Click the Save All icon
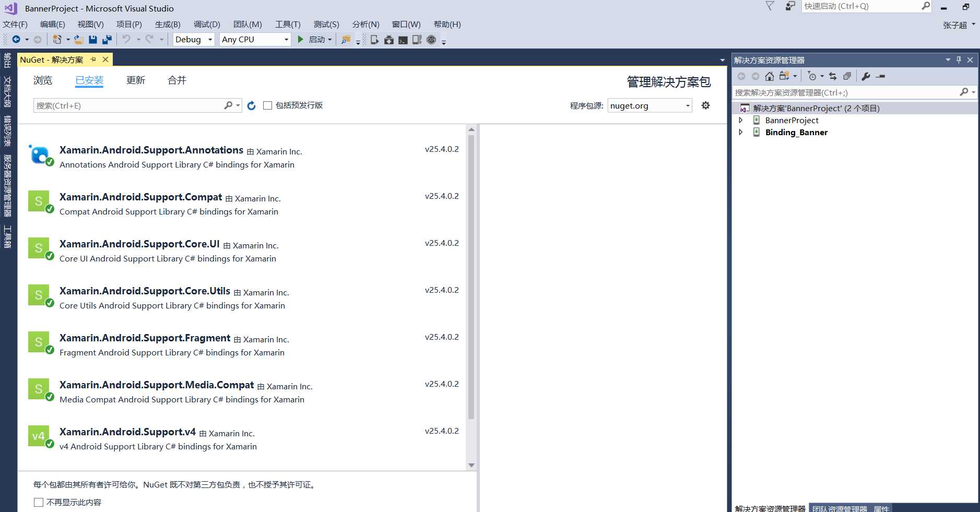 click(107, 39)
